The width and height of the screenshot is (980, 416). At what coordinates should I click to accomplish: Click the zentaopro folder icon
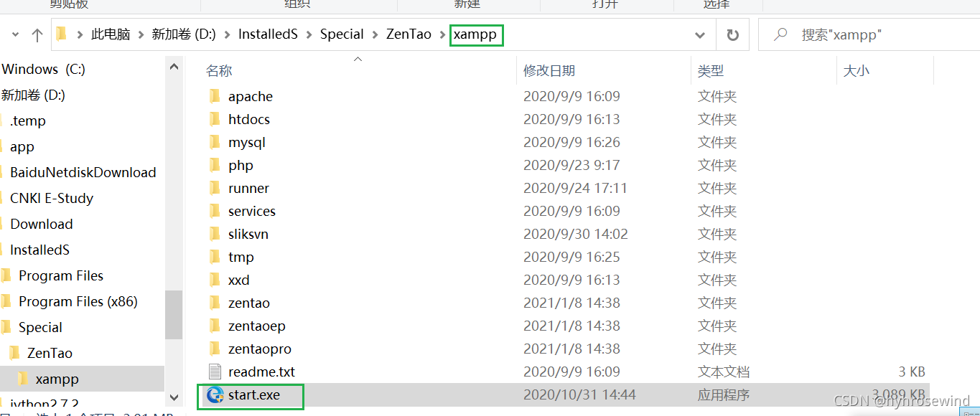(214, 349)
